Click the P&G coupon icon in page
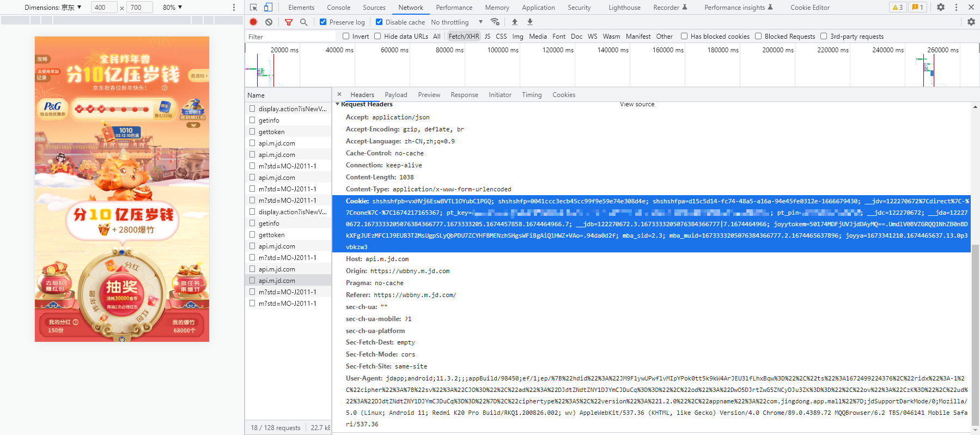This screenshot has height=435, width=980. point(52,108)
